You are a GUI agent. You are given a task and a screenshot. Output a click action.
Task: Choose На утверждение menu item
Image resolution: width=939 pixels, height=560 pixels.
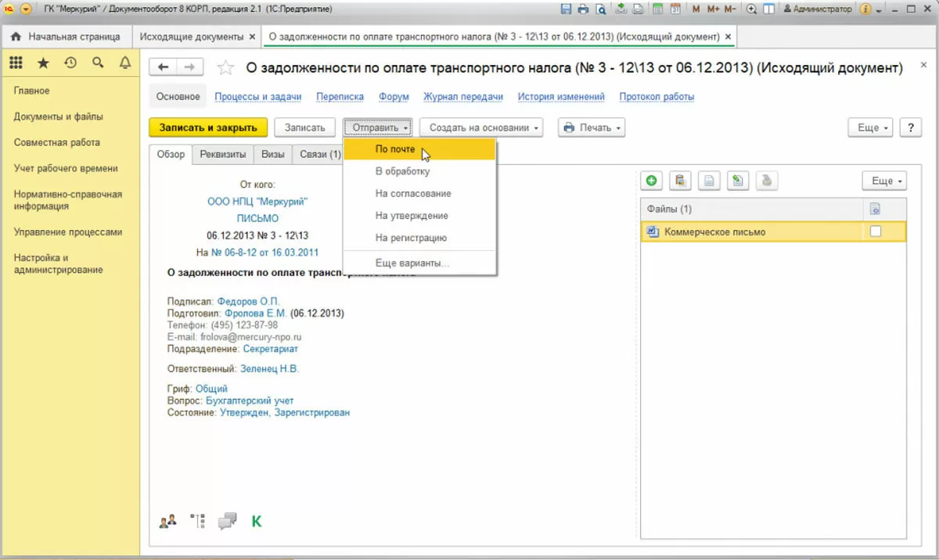419,215
